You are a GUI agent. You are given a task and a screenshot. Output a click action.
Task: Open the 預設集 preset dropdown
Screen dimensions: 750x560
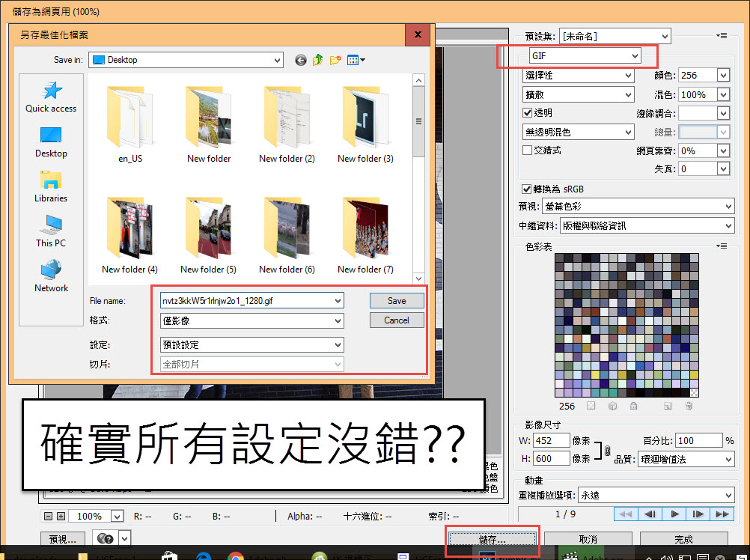point(615,36)
